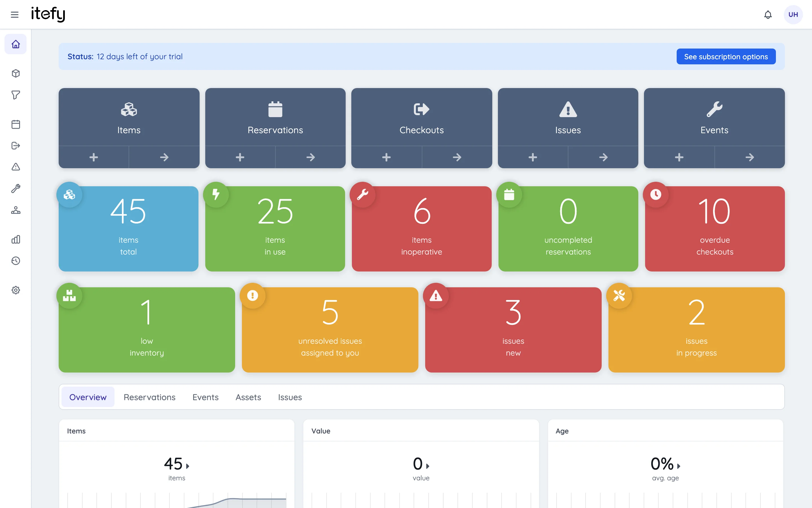The width and height of the screenshot is (812, 508).
Task: Open the 3 issues new tile
Action: pyautogui.click(x=513, y=330)
